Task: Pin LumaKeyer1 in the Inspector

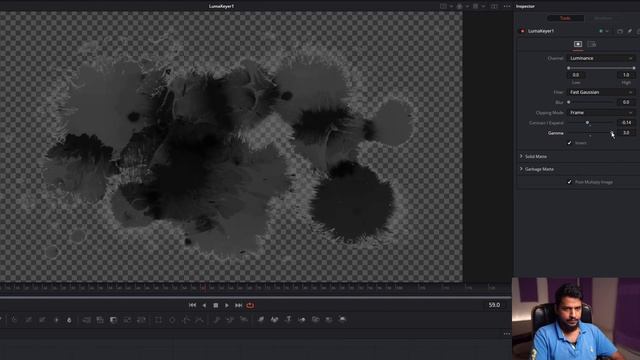Action: [630, 31]
